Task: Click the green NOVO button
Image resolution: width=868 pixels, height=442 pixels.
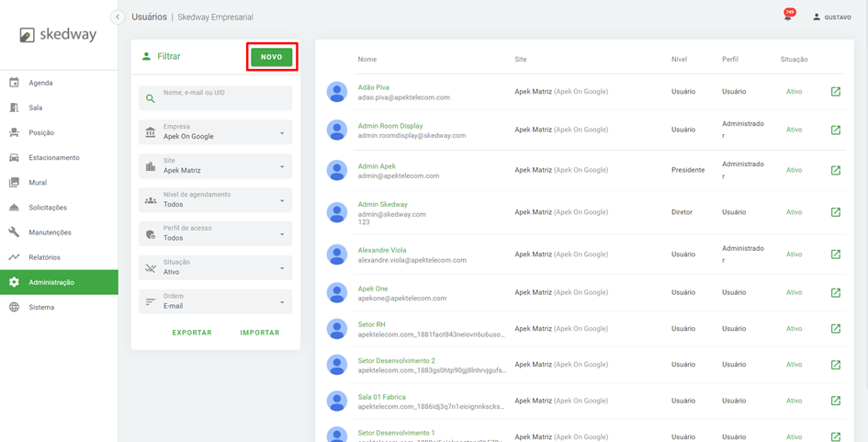Action: (x=272, y=57)
